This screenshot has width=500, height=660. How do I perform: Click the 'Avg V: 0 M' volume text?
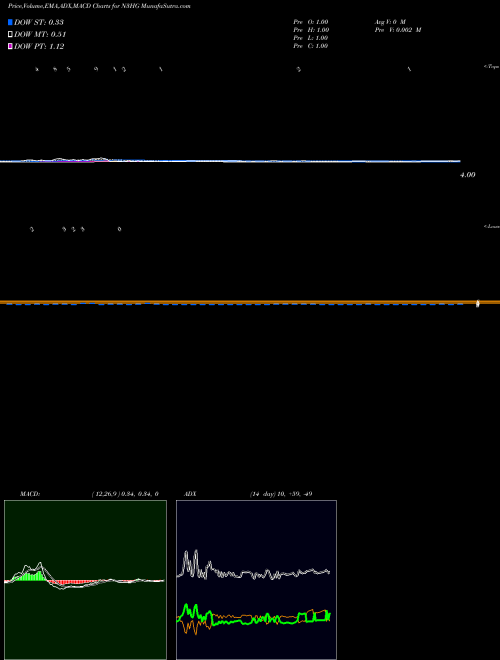(390, 22)
